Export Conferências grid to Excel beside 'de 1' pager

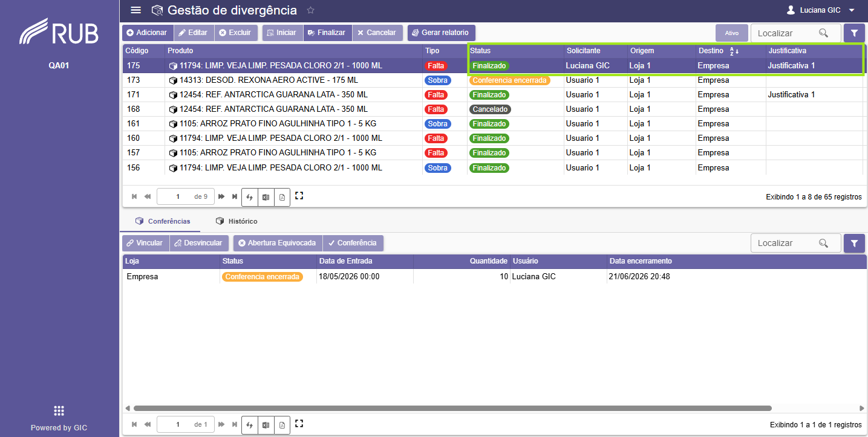[266, 425]
